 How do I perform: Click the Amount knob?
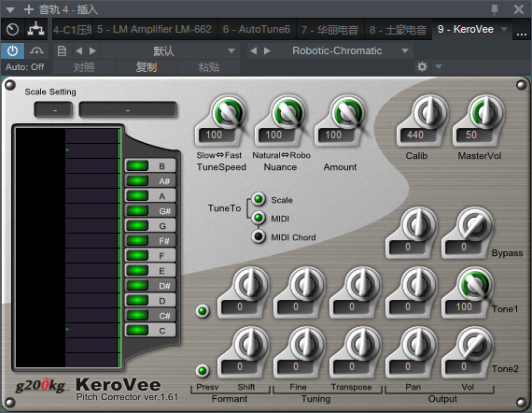click(347, 112)
